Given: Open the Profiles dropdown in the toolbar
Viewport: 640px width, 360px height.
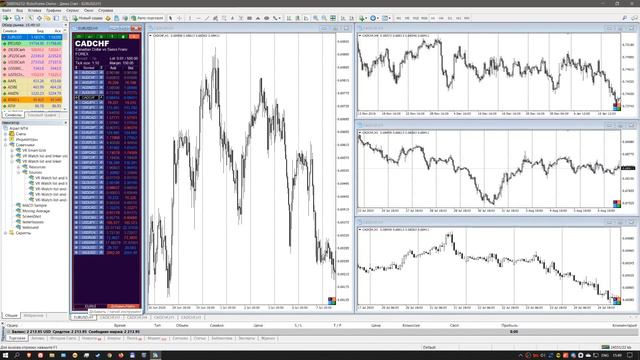Looking at the screenshot, I should pyautogui.click(x=18, y=18).
